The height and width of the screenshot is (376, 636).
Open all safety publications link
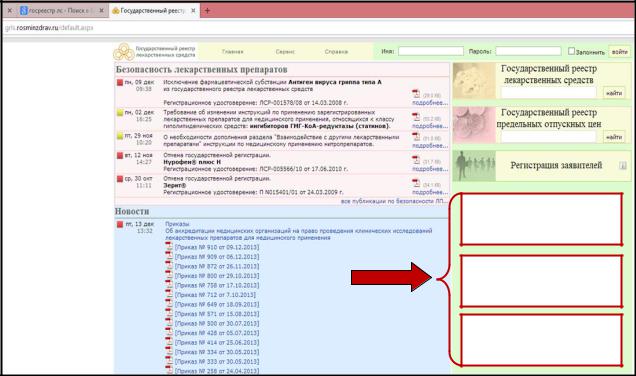coord(394,201)
